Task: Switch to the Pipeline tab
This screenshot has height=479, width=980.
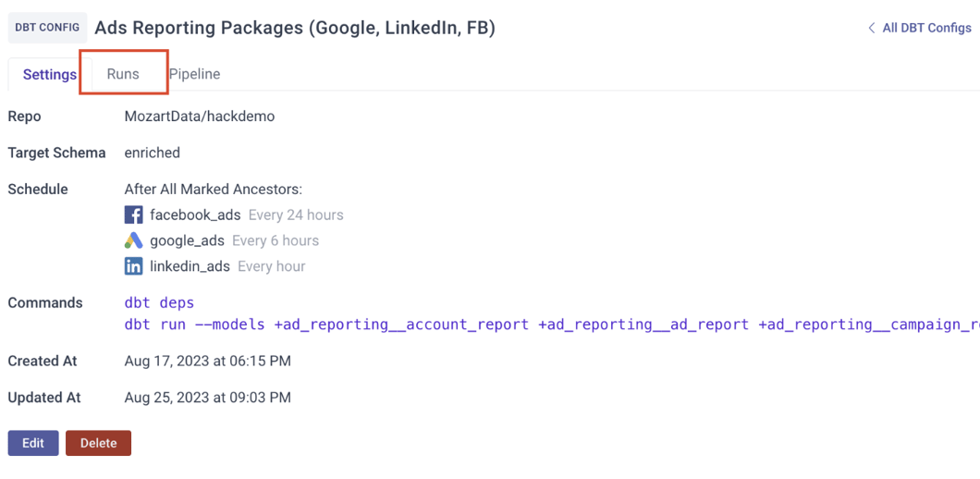Action: click(194, 74)
